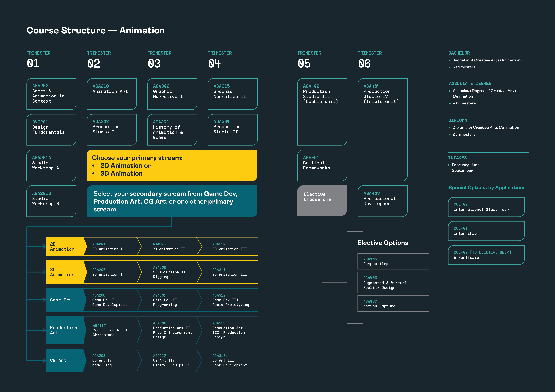Click the bullet beside February, June intakes

449,165
